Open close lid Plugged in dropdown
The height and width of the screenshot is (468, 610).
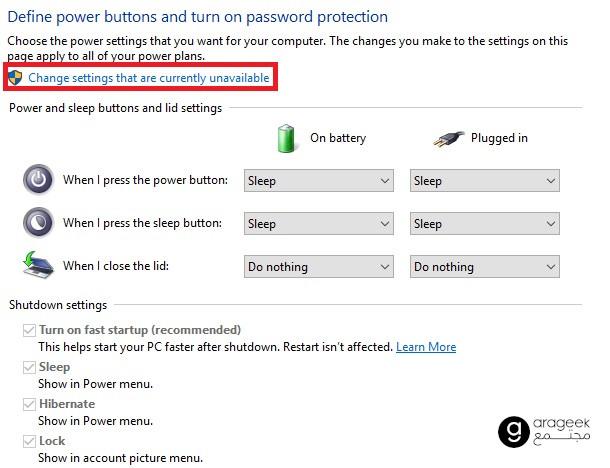point(484,267)
